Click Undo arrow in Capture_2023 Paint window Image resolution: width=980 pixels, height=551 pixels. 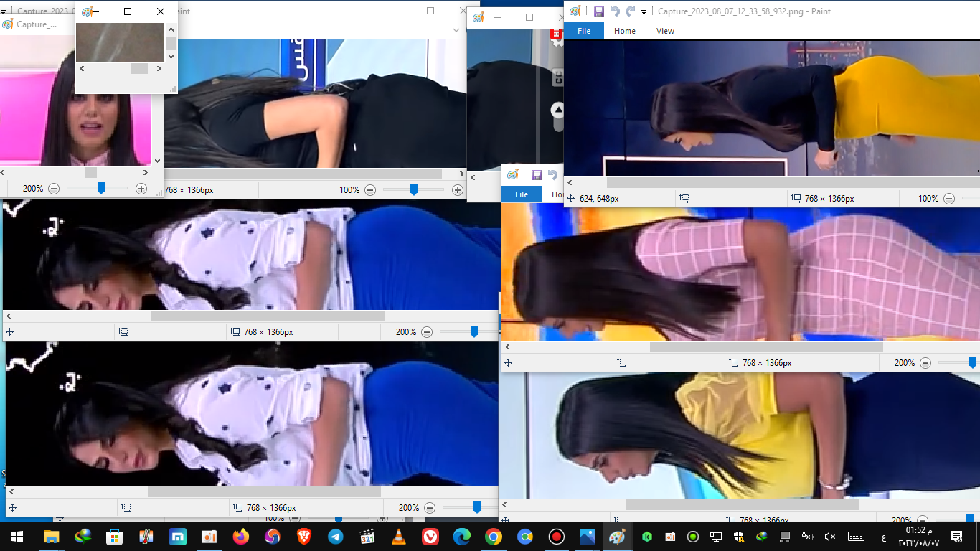coord(615,11)
